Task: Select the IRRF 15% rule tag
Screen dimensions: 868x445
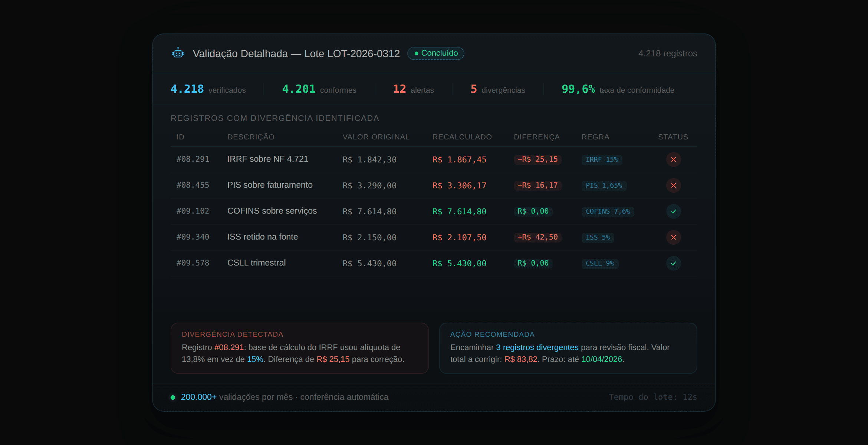Action: (x=602, y=159)
